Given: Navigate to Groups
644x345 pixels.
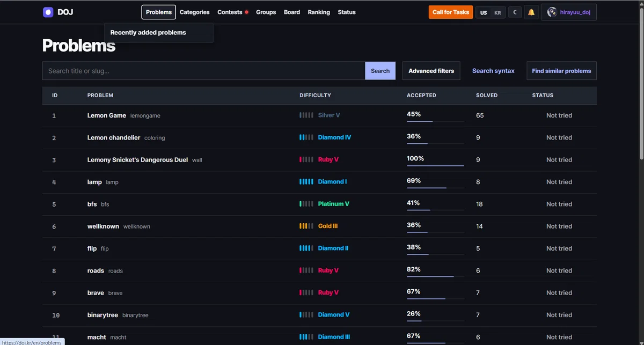Looking at the screenshot, I should 266,12.
